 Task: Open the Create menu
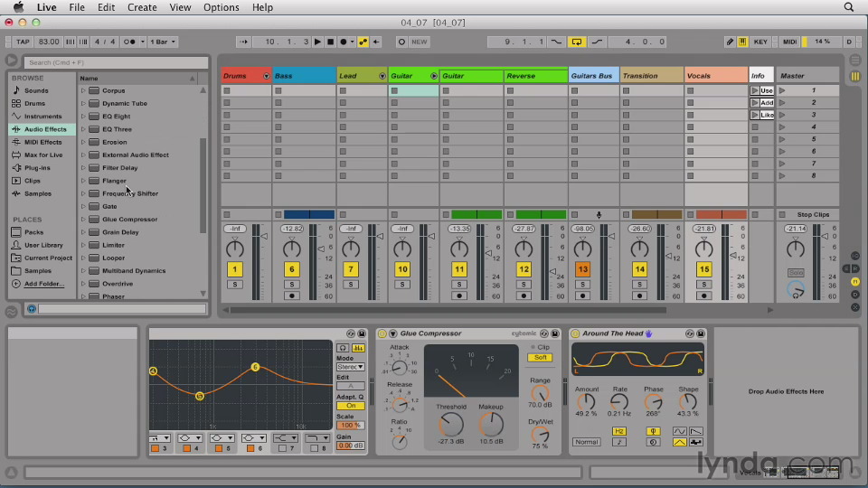click(x=142, y=7)
